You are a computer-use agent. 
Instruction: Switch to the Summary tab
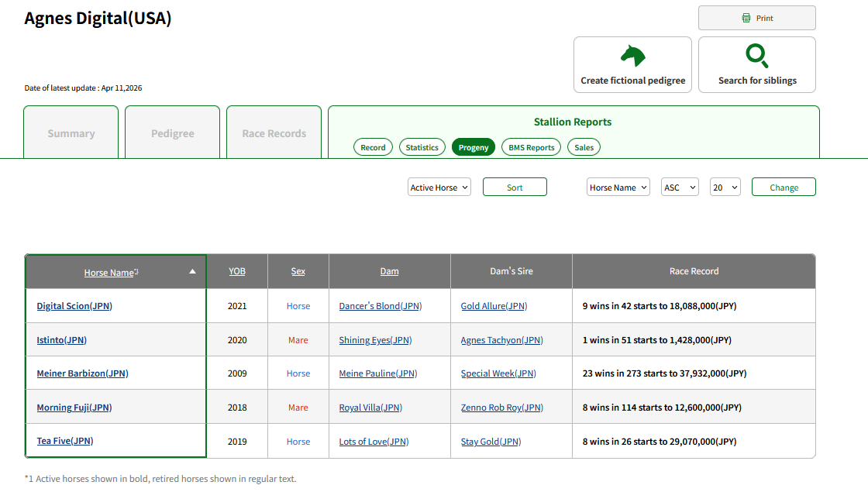click(71, 132)
